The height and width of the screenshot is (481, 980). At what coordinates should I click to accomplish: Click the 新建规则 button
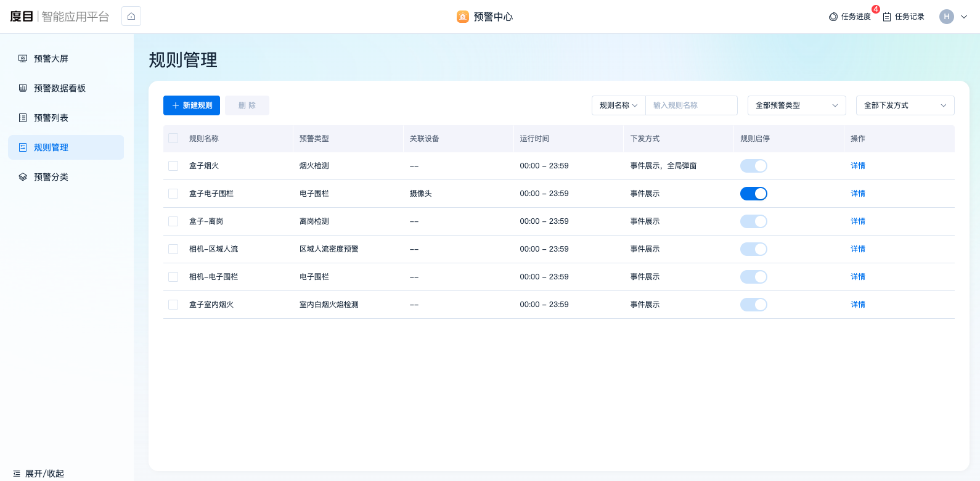192,105
